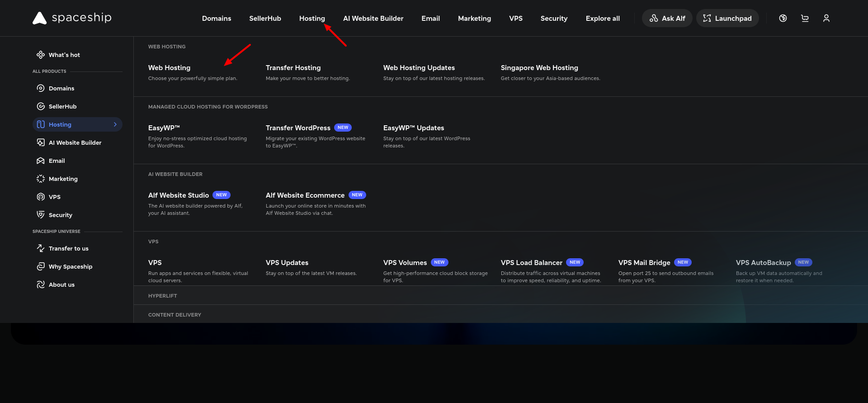Viewport: 868px width, 403px height.
Task: Click the SellerHub icon in sidebar
Action: click(x=41, y=106)
